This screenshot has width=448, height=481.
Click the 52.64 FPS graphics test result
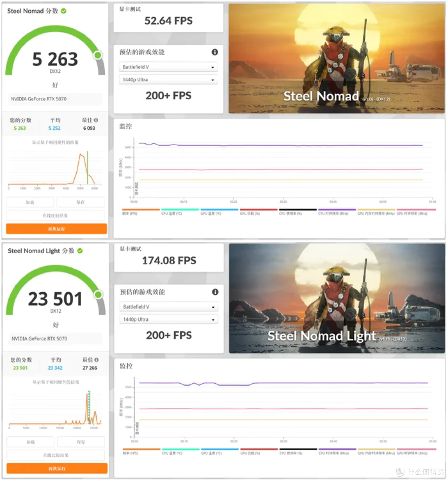coord(168,21)
